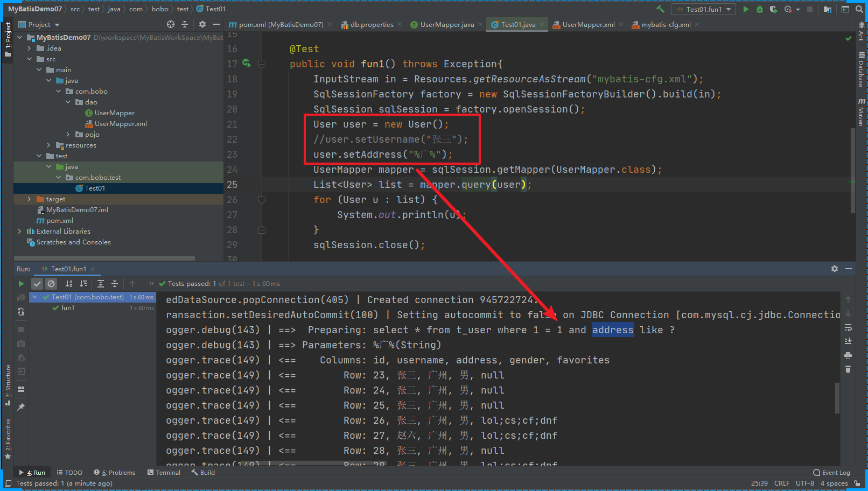Open the Build tool window
This screenshot has height=491, width=868.
pyautogui.click(x=203, y=473)
